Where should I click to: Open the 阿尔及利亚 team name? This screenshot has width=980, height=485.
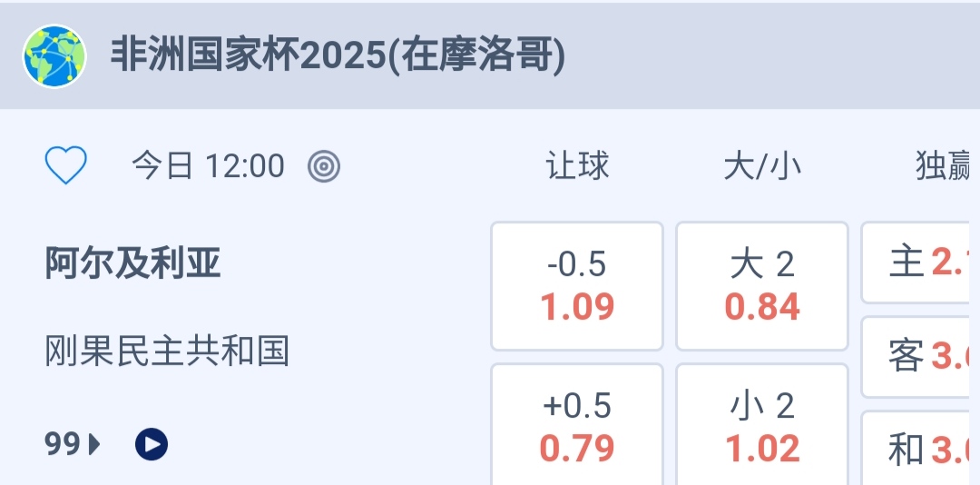(x=133, y=263)
